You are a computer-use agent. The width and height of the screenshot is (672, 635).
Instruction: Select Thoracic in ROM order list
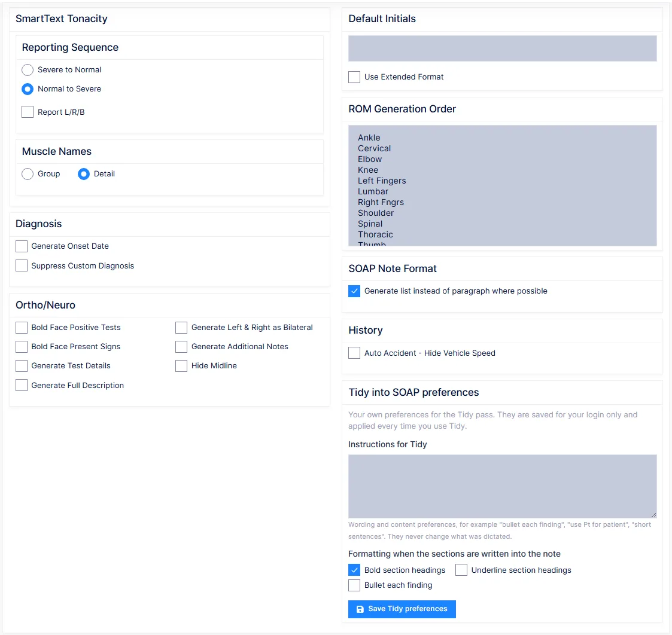(375, 234)
